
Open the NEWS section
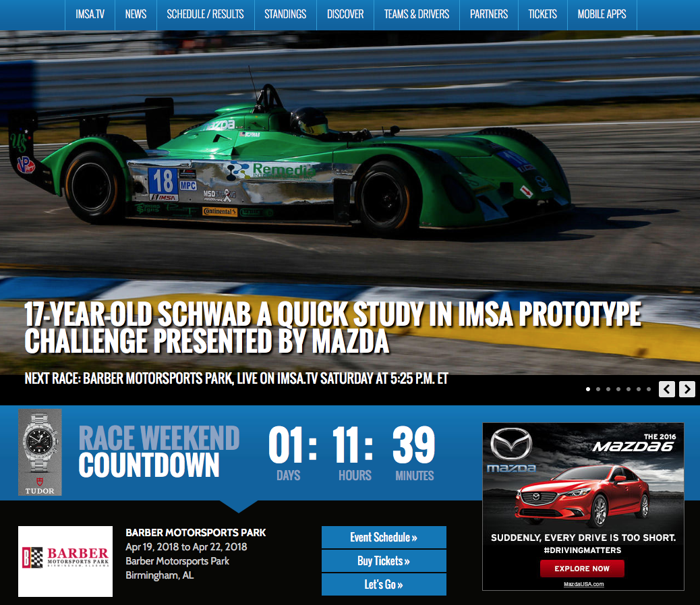click(135, 14)
